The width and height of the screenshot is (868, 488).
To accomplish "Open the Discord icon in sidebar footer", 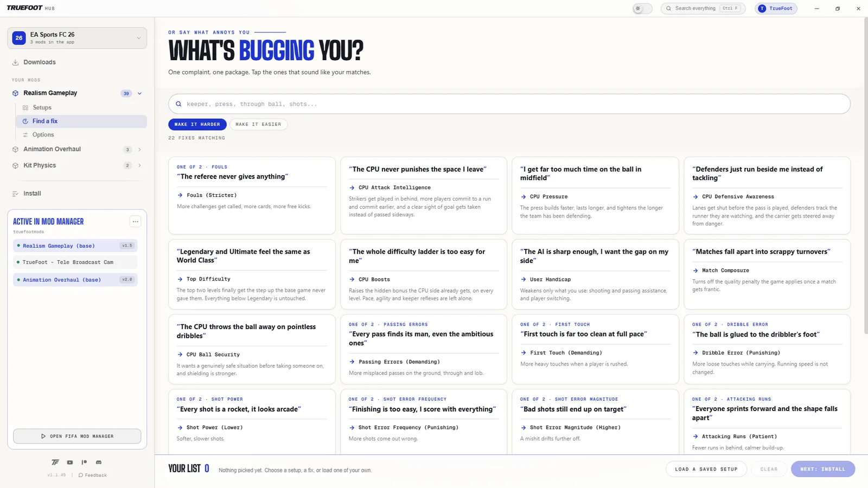I will 99,463.
